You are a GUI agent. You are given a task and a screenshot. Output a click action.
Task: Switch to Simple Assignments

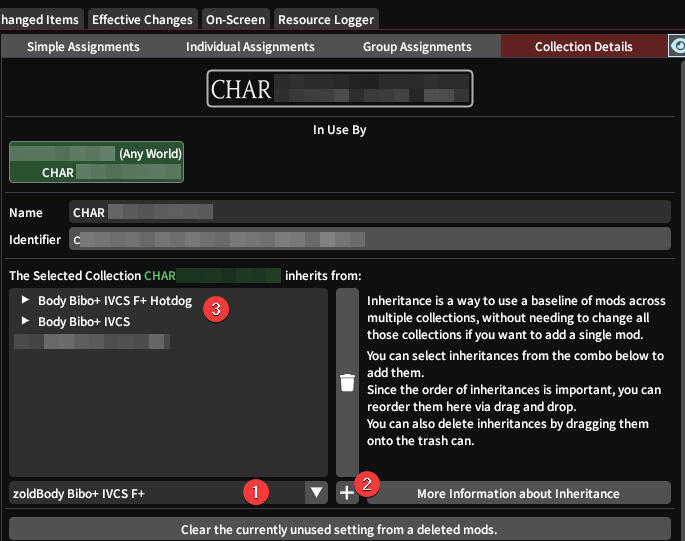[83, 46]
